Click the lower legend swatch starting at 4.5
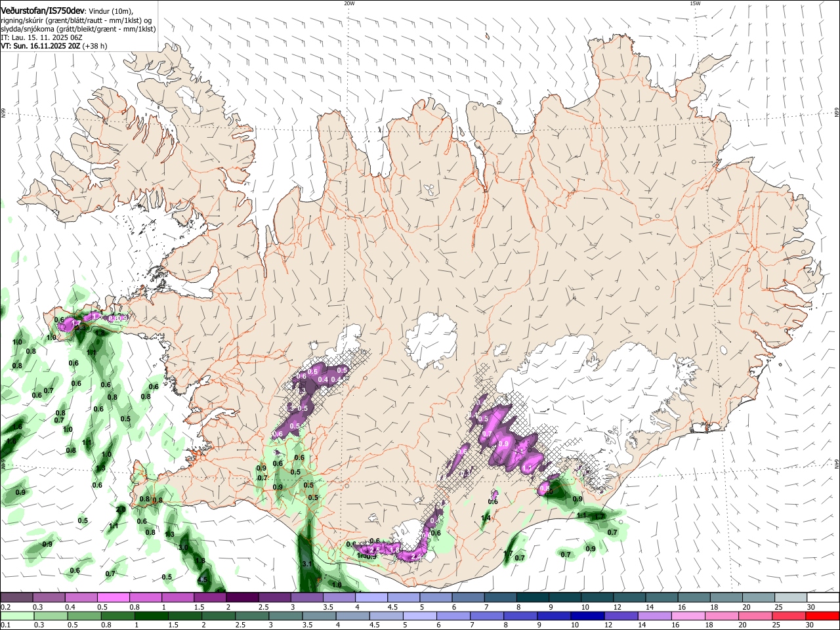The width and height of the screenshot is (840, 630). tap(386, 616)
